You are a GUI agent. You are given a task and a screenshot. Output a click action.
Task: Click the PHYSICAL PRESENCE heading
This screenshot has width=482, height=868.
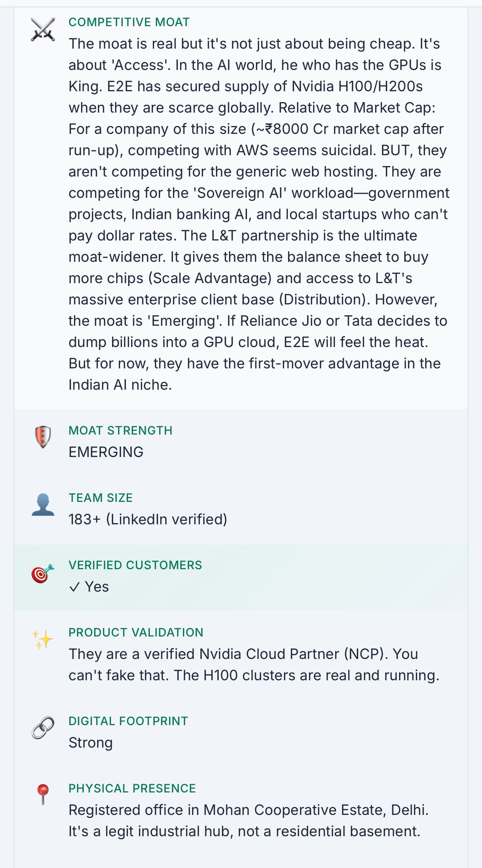point(132,788)
